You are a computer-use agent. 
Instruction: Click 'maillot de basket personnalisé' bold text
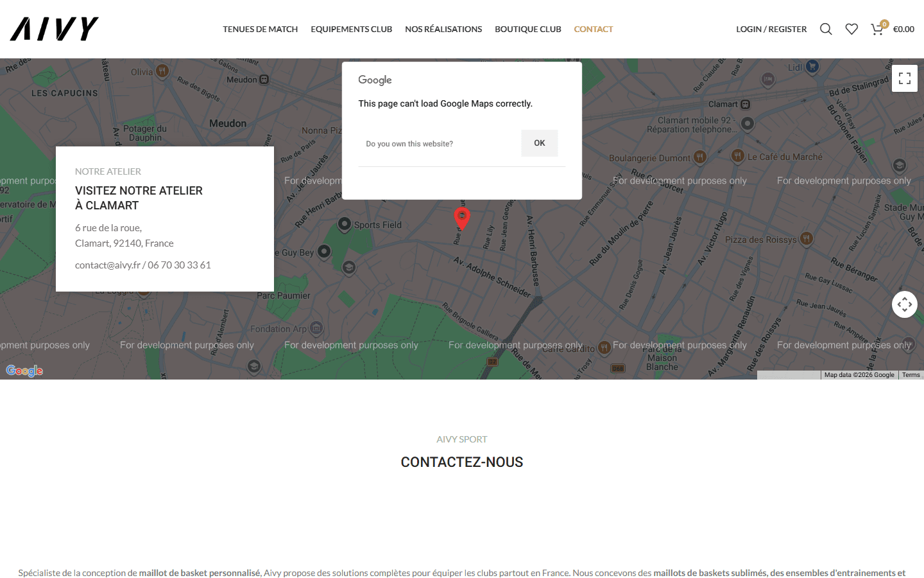click(x=200, y=573)
